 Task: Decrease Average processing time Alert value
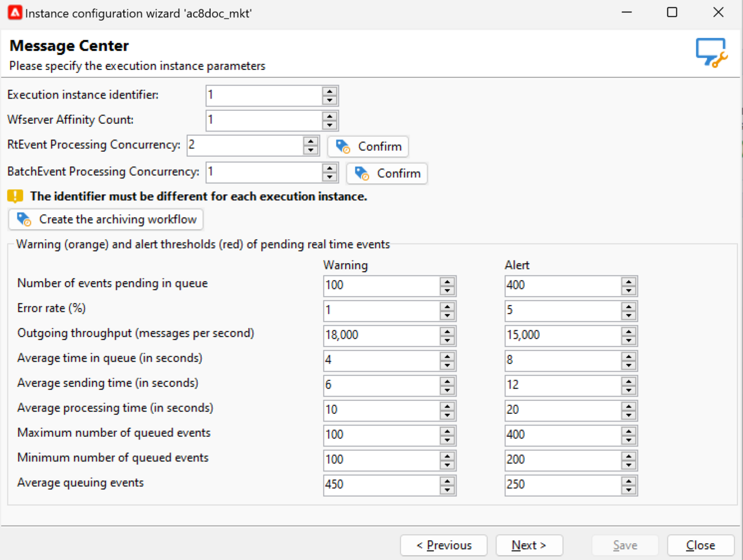(x=629, y=416)
